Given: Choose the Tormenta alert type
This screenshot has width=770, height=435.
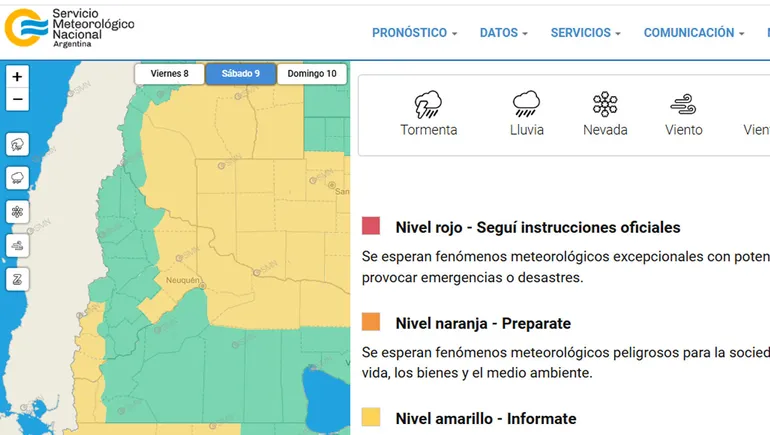Looking at the screenshot, I should 428,114.
